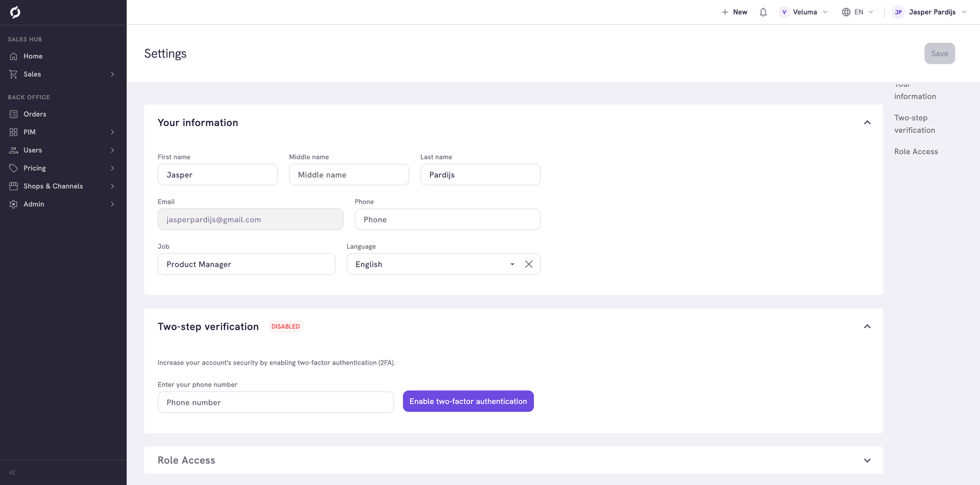This screenshot has height=485, width=980.
Task: Click the Admin gear icon
Action: pyautogui.click(x=14, y=204)
